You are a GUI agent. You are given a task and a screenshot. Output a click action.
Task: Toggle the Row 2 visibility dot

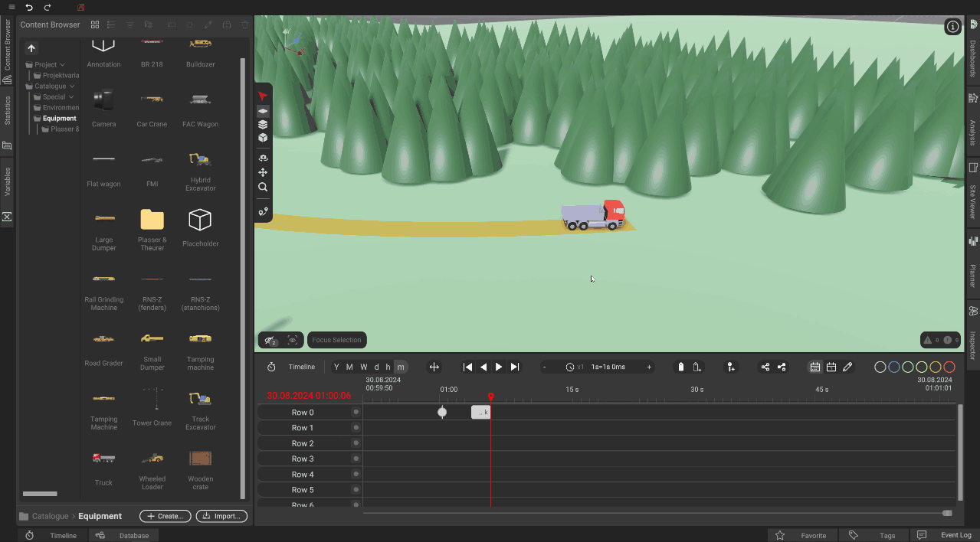(x=356, y=443)
